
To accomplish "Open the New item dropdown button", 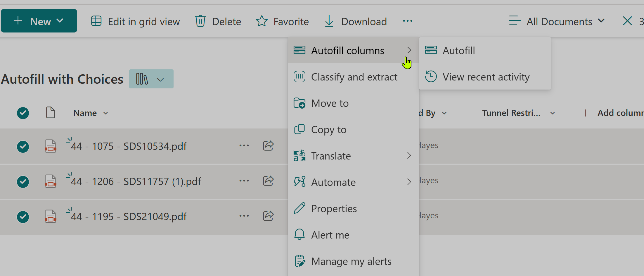I will point(39,21).
